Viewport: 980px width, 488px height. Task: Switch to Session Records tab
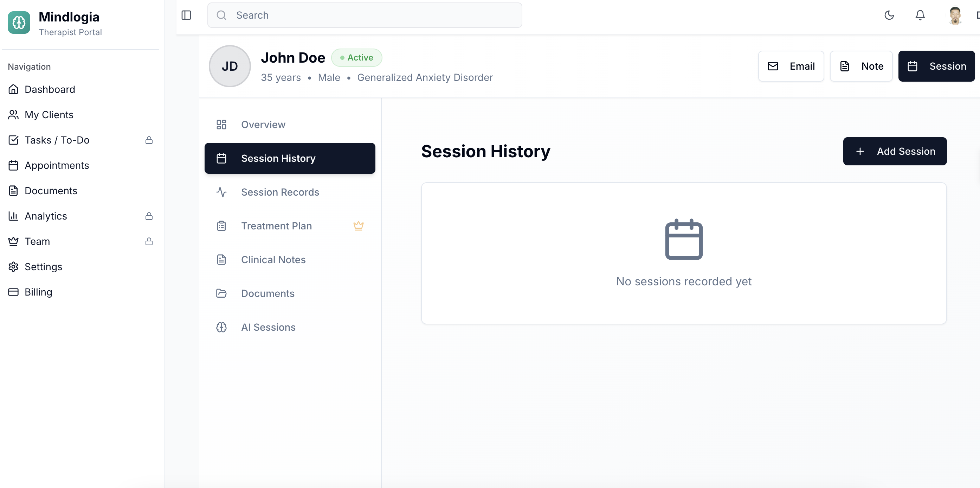pyautogui.click(x=279, y=192)
